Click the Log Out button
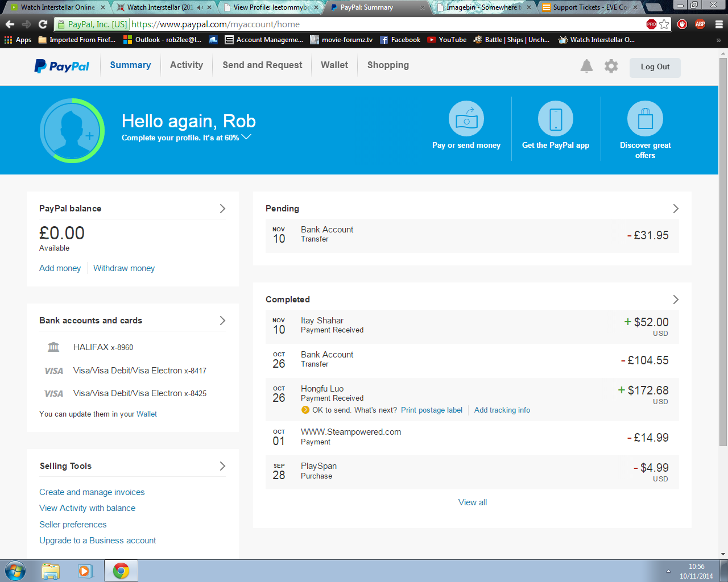This screenshot has width=728, height=582. (655, 67)
